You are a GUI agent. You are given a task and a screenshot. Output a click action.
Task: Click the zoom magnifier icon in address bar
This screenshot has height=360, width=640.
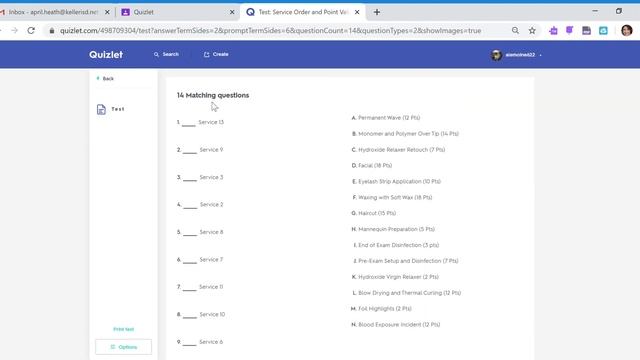(515, 30)
